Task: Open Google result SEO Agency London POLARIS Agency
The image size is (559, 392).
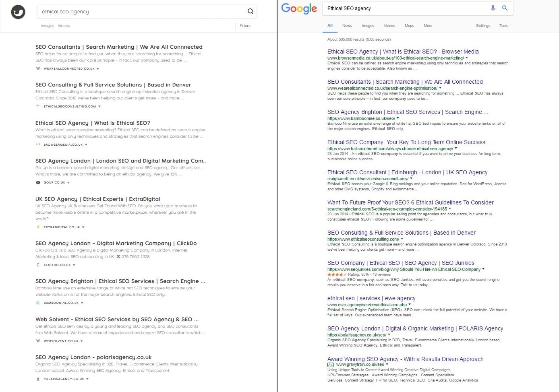Action: 415,328
